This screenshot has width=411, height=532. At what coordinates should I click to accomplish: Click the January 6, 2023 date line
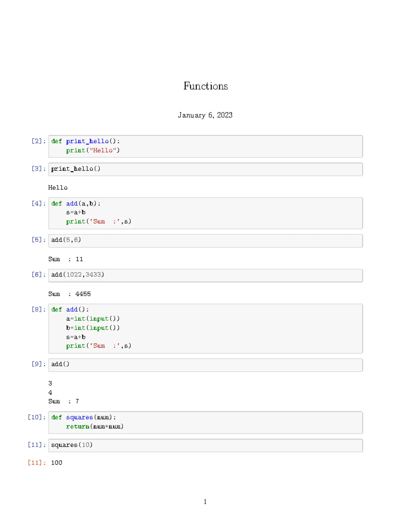click(x=205, y=115)
